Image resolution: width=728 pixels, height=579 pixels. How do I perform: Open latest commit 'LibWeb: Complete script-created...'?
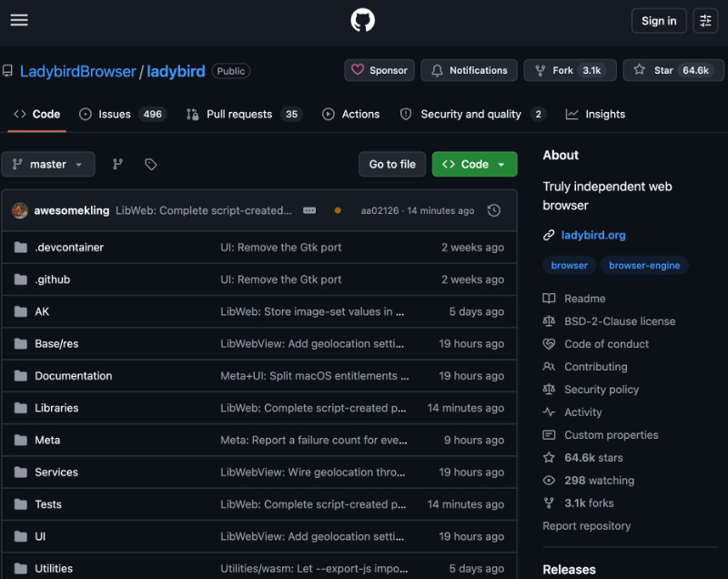point(204,210)
